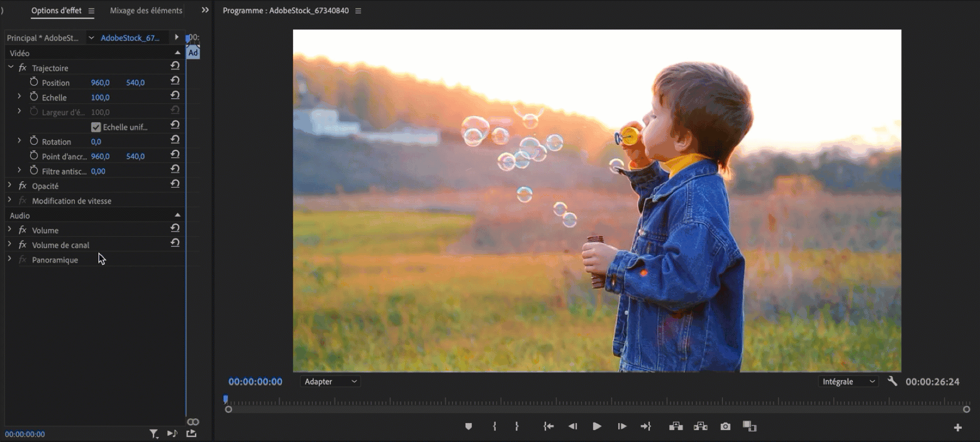Image resolution: width=980 pixels, height=442 pixels.
Task: Switch to Options d'effet tab
Action: coord(57,11)
